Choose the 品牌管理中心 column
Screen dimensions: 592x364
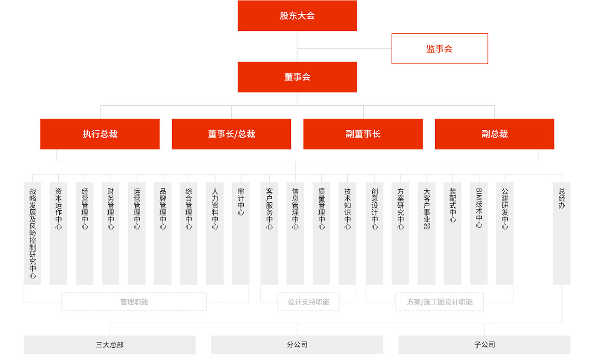[x=163, y=233]
